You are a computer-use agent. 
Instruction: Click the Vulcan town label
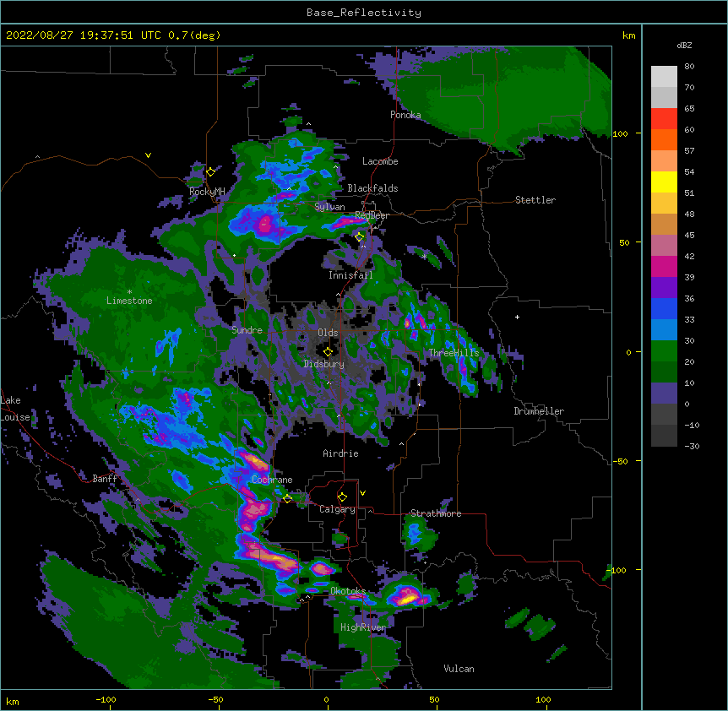click(x=459, y=669)
